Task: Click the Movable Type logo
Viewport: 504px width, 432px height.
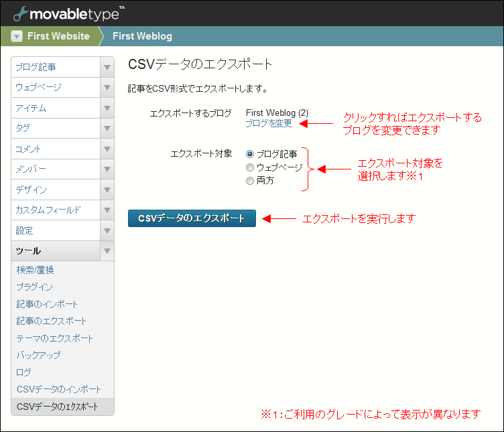Action: tap(69, 14)
